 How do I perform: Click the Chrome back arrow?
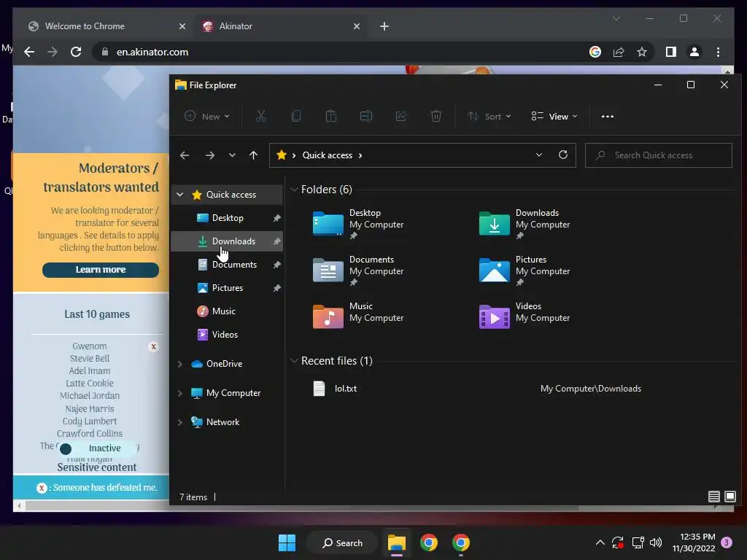(29, 52)
